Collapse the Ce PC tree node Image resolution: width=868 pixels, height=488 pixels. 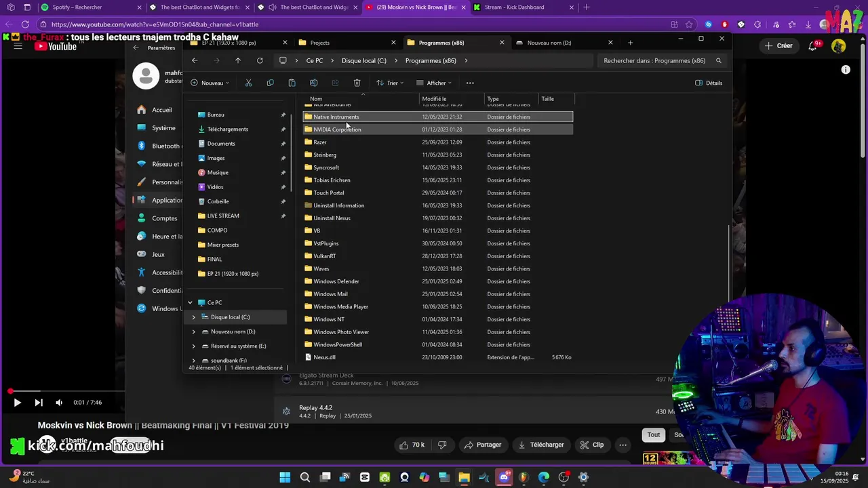pyautogui.click(x=190, y=302)
